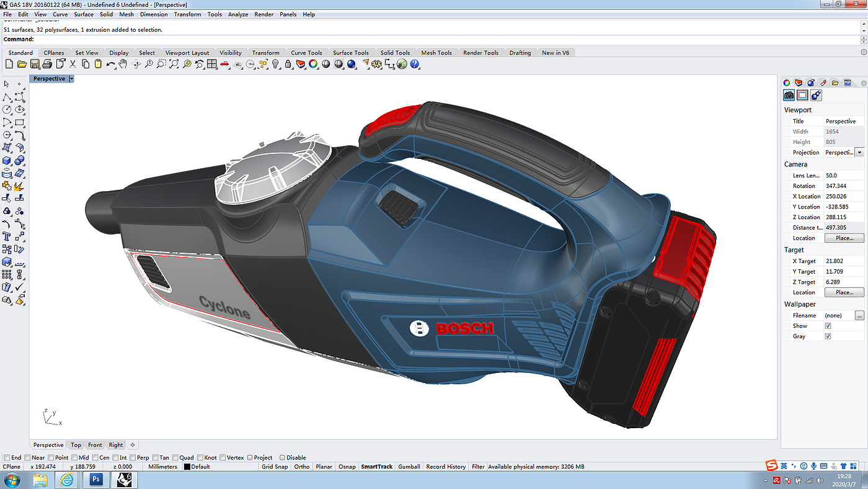Viewport: 868px width, 489px height.
Task: Open the Analyze menu
Action: click(237, 14)
